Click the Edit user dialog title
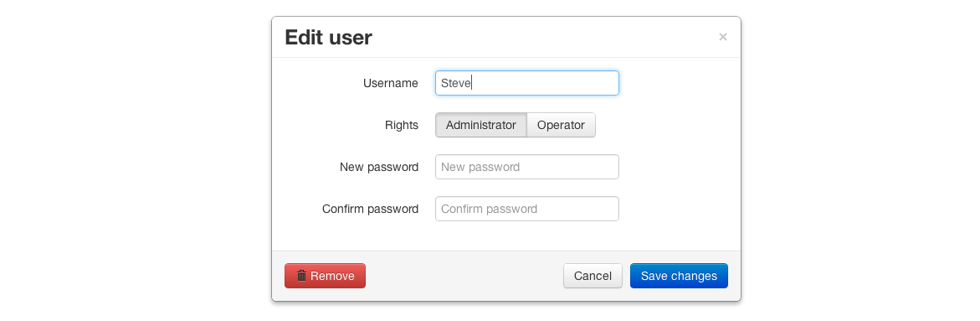 click(328, 38)
